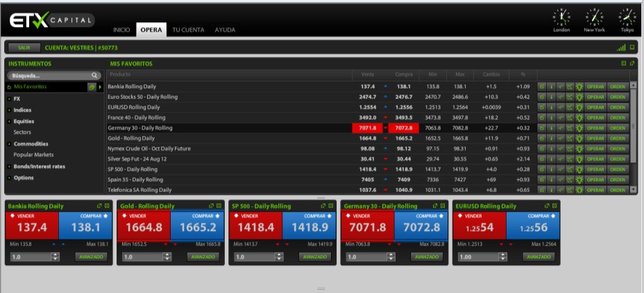Click the edit icon next to Mis Favoritos
644x293 pixels.
[x=92, y=87]
